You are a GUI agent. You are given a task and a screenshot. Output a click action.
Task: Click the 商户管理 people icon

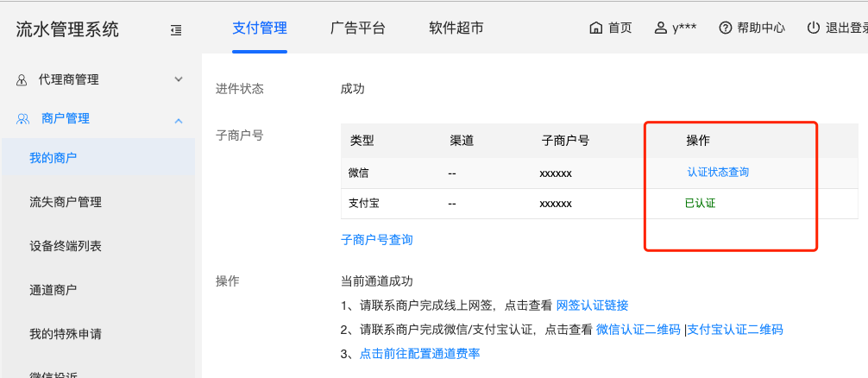[x=22, y=118]
